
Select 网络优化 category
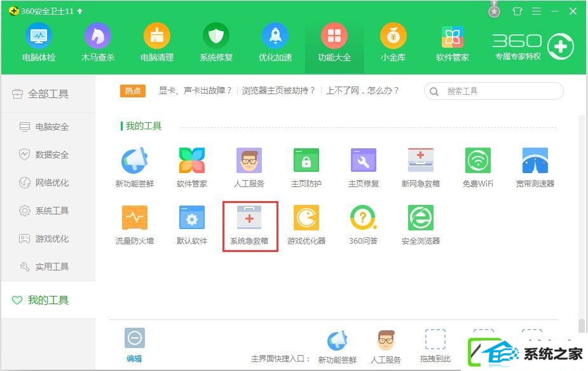tap(48, 183)
